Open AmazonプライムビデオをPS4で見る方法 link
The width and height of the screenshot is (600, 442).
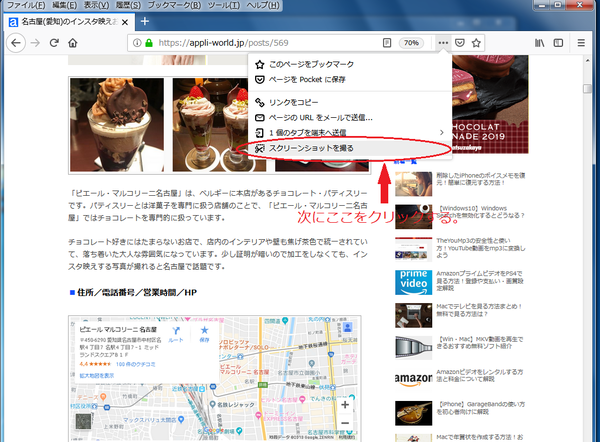pos(480,281)
